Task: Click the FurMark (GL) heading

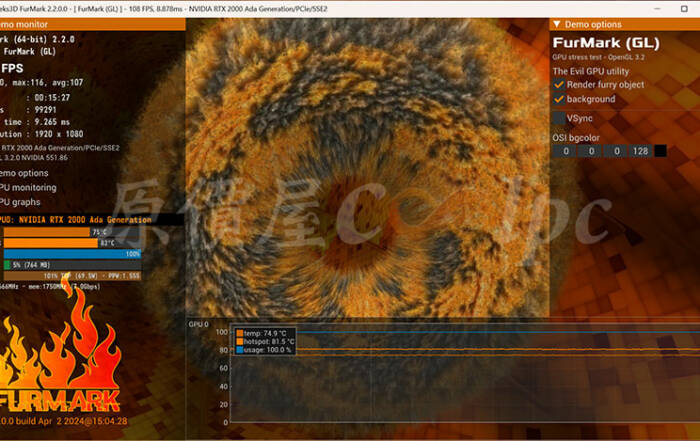Action: click(x=606, y=43)
